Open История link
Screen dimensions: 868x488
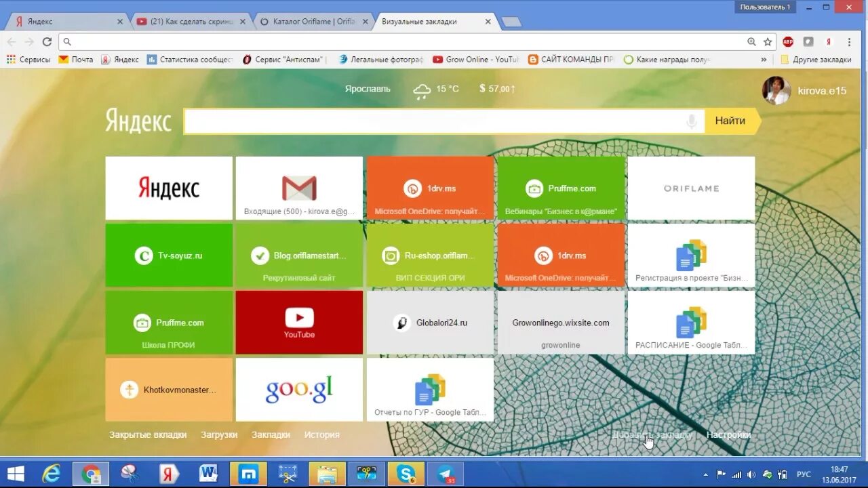(x=322, y=435)
